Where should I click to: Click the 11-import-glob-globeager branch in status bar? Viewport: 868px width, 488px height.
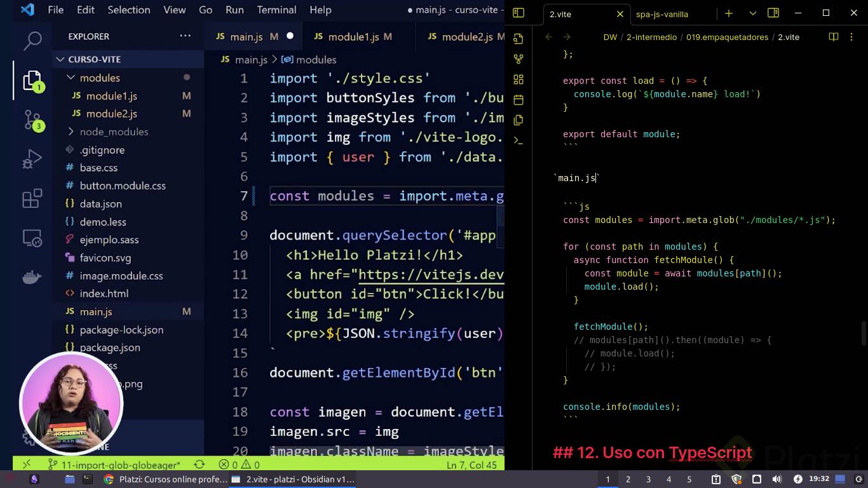click(114, 465)
